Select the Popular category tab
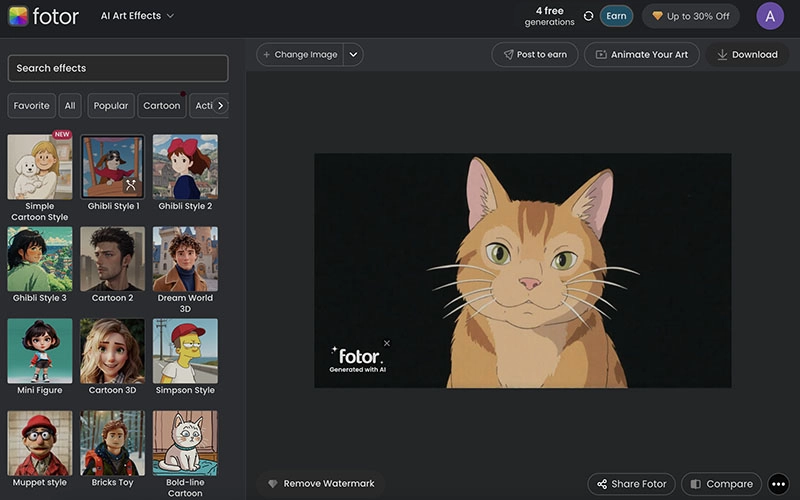800x500 pixels. click(x=110, y=105)
